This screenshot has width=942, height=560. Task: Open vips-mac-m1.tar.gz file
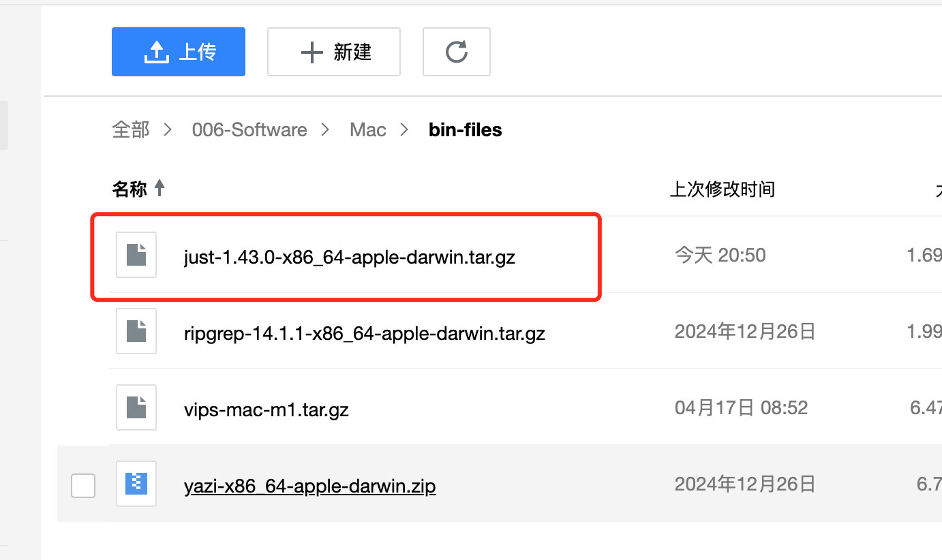point(266,410)
